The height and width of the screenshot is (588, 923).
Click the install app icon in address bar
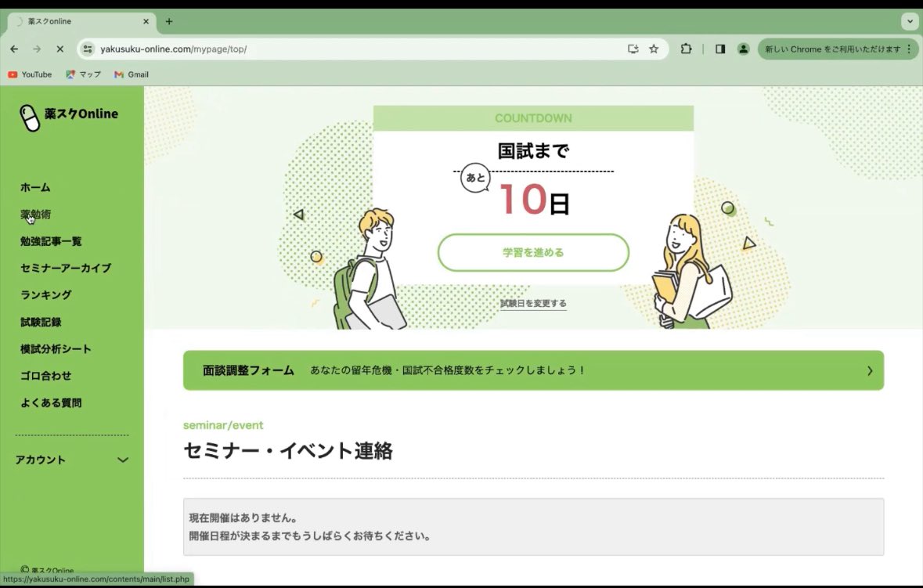pos(633,49)
